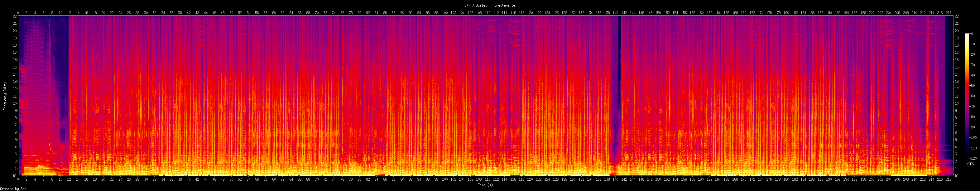Click the 22 label on the left frequency axis

pyautogui.click(x=14, y=16)
